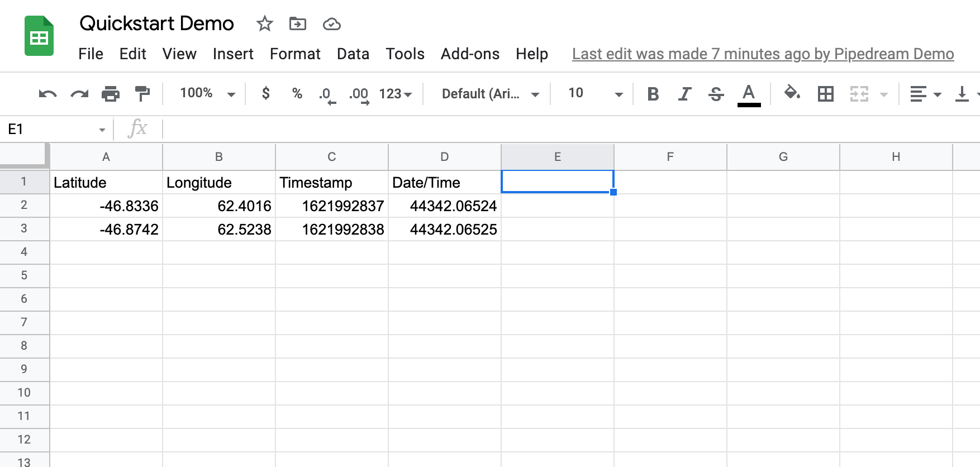Open the font size 10 dropdown
Screen dimensions: 980x467
point(594,94)
